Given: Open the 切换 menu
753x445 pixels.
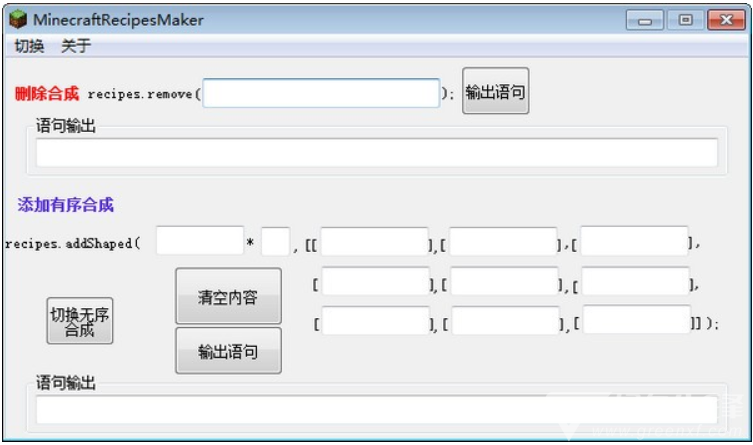Looking at the screenshot, I should pyautogui.click(x=29, y=46).
